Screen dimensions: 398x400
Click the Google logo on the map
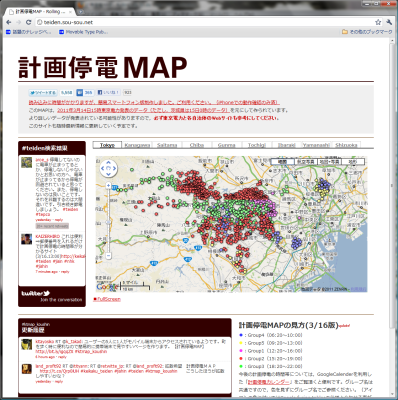coord(107,287)
